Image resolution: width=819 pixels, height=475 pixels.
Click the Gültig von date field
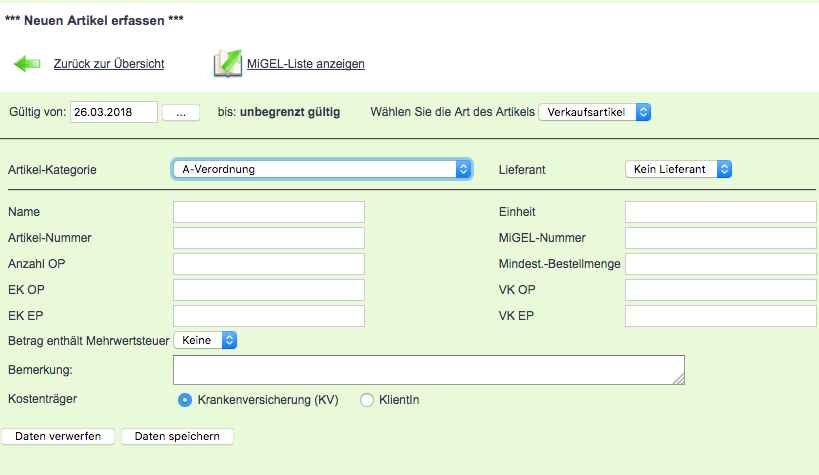pos(114,112)
